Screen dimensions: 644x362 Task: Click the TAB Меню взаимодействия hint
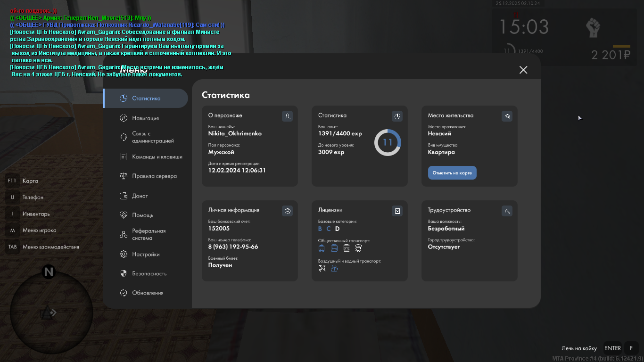[x=43, y=247]
